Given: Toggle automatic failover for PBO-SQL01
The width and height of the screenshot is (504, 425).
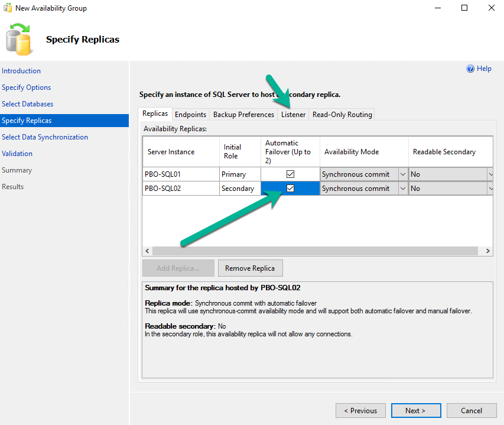Looking at the screenshot, I should [x=290, y=174].
